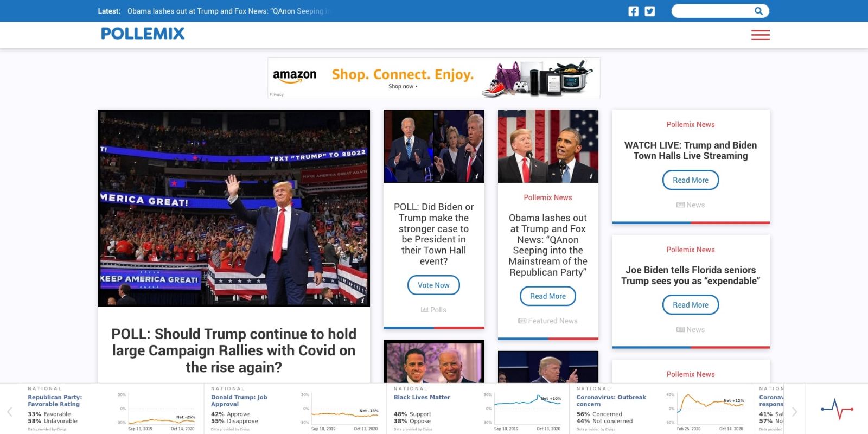Read More on Town Halls live stream
Image resolution: width=868 pixels, height=434 pixels.
[691, 180]
